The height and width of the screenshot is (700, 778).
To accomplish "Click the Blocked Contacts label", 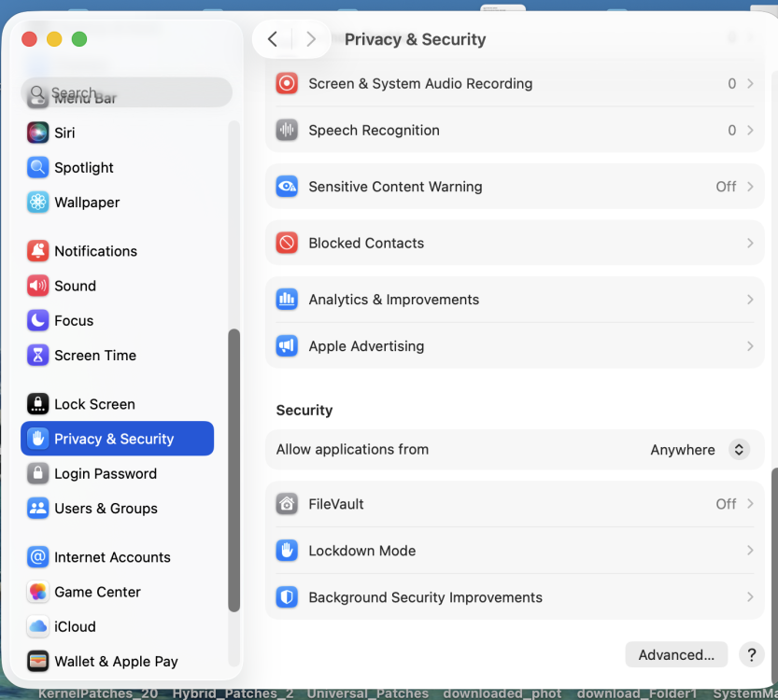I will pos(366,243).
